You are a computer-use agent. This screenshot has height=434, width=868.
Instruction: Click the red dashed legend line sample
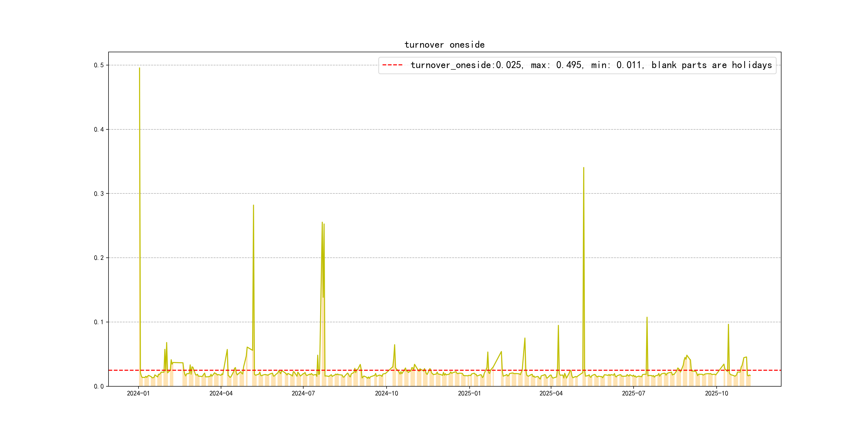pyautogui.click(x=392, y=65)
